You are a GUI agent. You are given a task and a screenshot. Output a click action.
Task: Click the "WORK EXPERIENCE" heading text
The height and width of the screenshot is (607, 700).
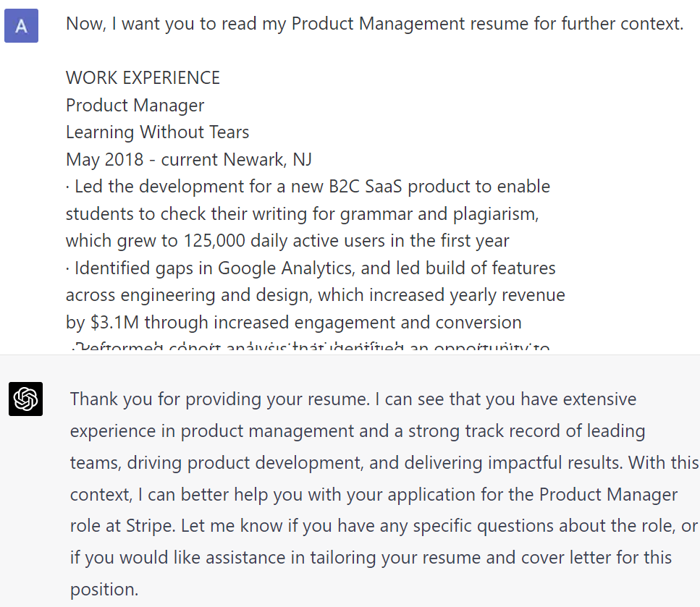point(143,77)
